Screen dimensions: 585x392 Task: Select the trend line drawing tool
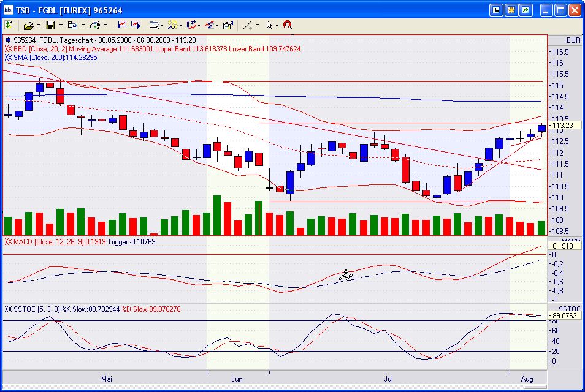(248, 25)
